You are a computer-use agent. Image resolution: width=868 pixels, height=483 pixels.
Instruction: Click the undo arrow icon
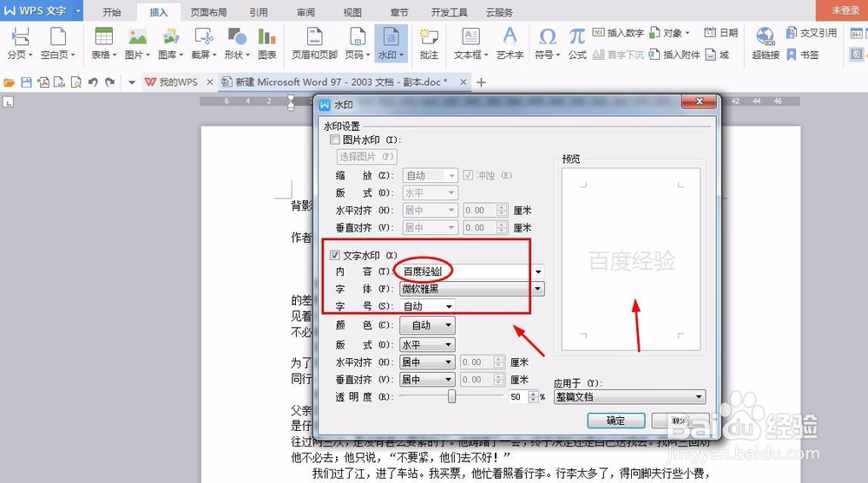coord(93,82)
